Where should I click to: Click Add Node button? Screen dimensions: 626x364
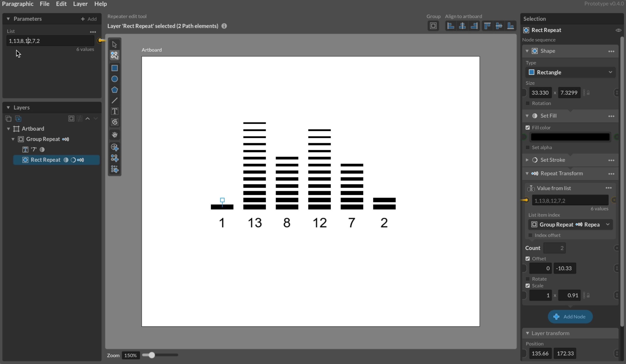click(x=570, y=316)
